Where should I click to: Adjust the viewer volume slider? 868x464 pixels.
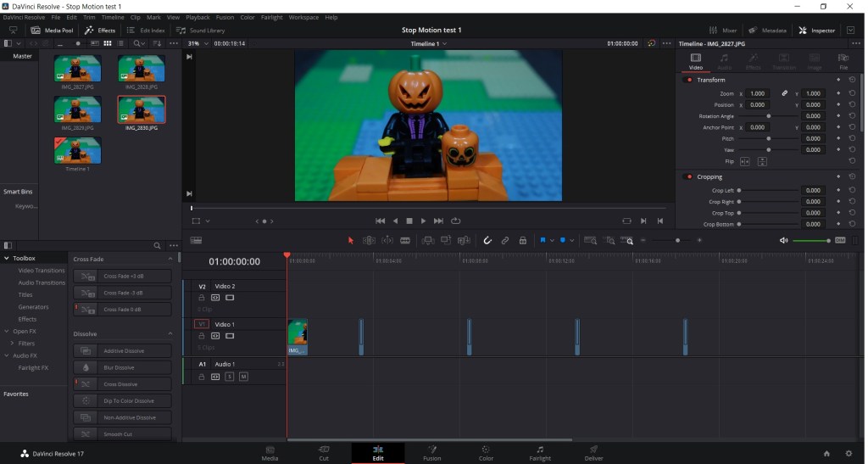[x=811, y=240]
